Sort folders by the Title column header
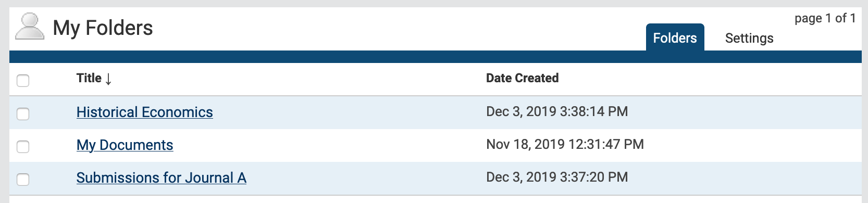Viewport: 868px width, 203px height. [89, 78]
